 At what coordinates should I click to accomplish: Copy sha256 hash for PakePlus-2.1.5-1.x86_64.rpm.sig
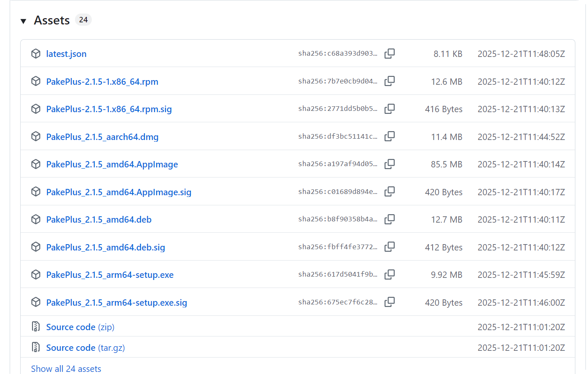click(390, 109)
